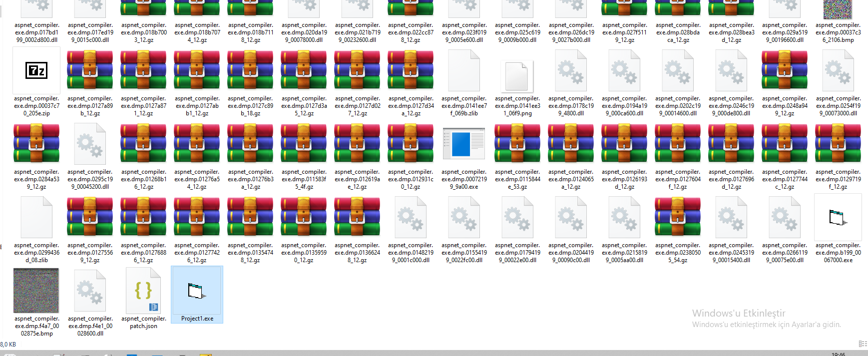868x356 pixels.
Task: Select the b199_00067000.exe file icon
Action: 838,218
